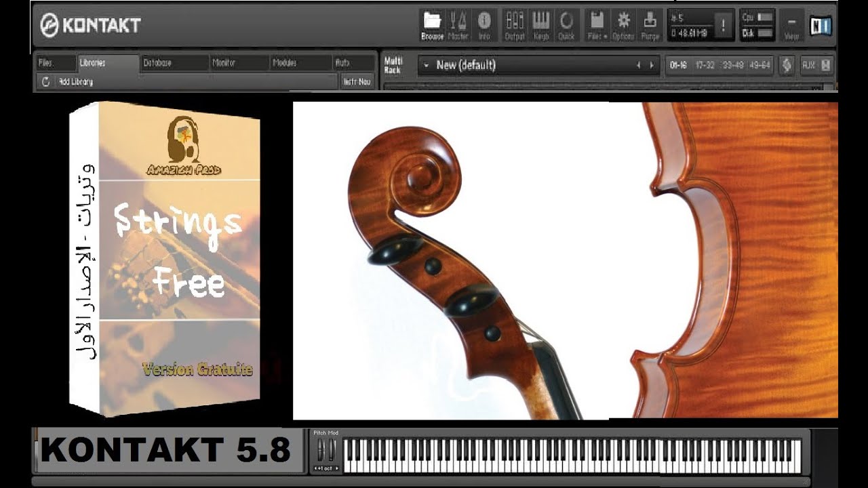The height and width of the screenshot is (488, 868).
Task: Go to the next multi preset
Action: click(x=652, y=65)
